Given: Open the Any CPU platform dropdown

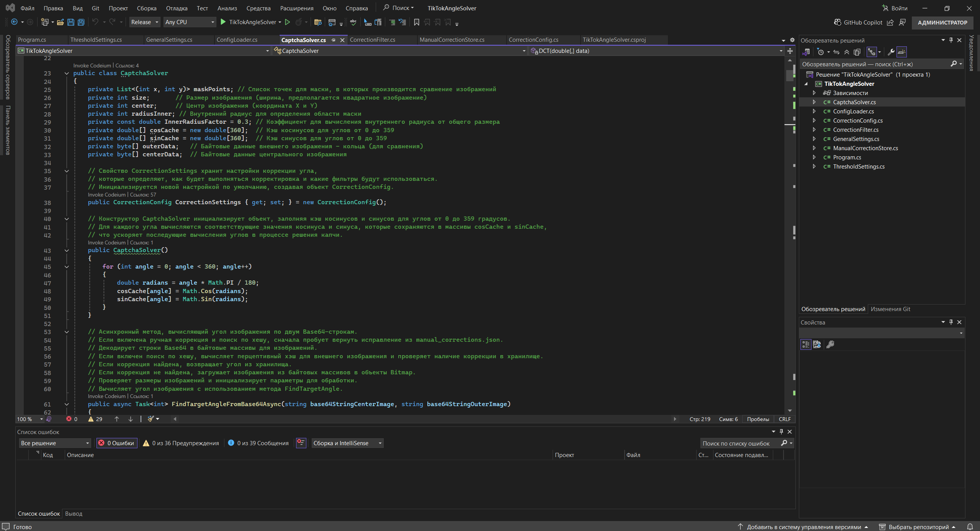Looking at the screenshot, I should tap(189, 22).
